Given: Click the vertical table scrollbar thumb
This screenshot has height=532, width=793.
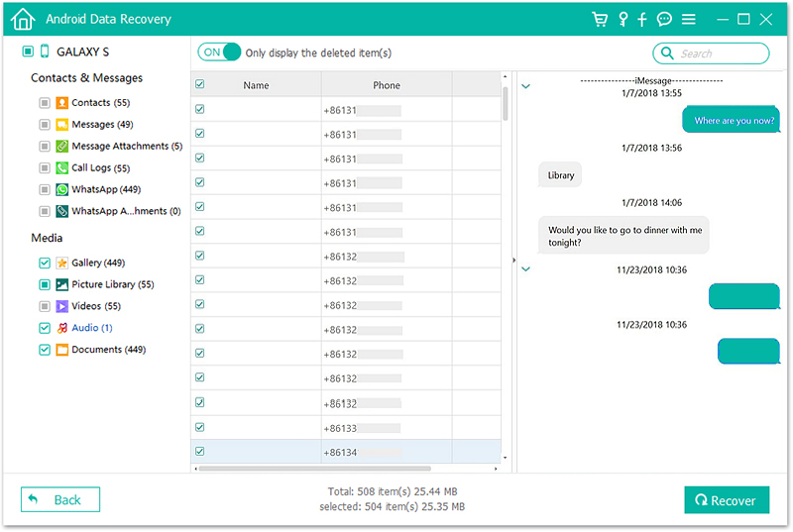Looking at the screenshot, I should [x=505, y=104].
